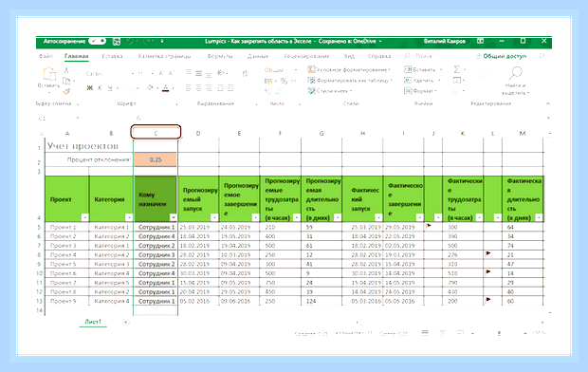Click the Redo arrow in title bar
The image size is (588, 372).
tap(147, 41)
